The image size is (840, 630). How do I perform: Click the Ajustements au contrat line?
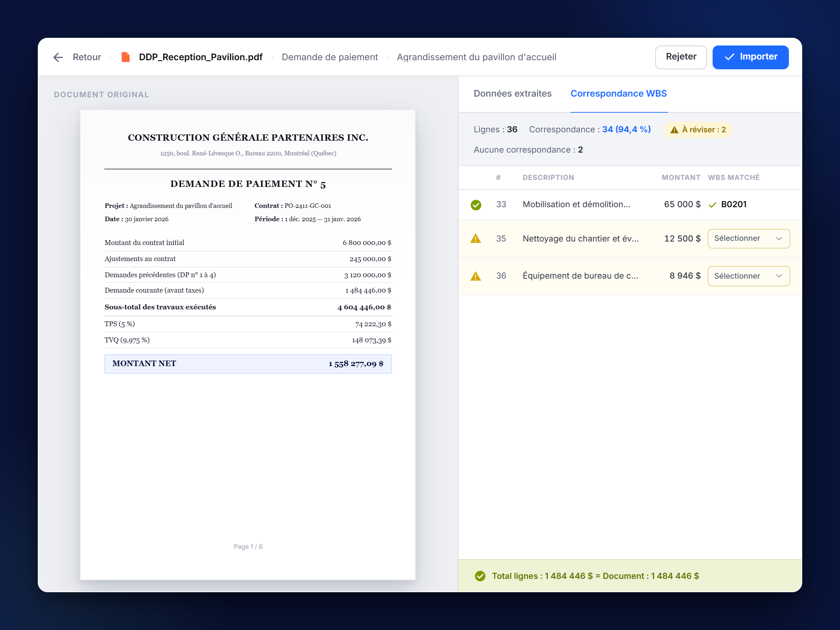click(247, 259)
